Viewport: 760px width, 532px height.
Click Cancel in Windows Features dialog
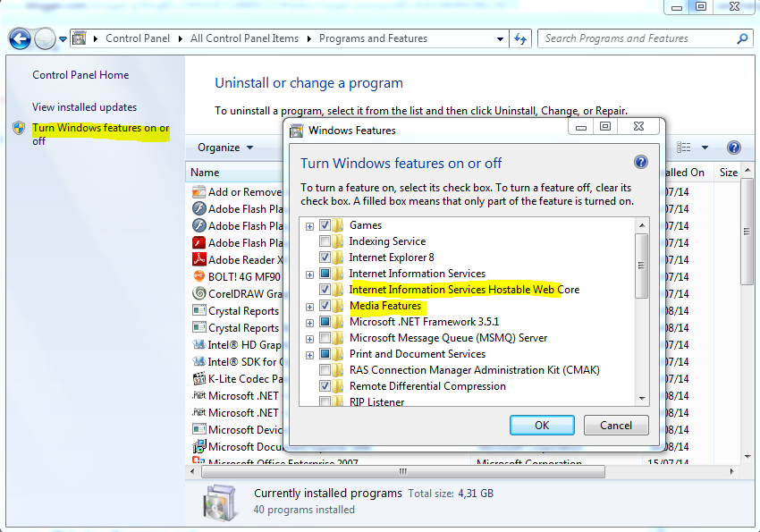click(x=616, y=426)
